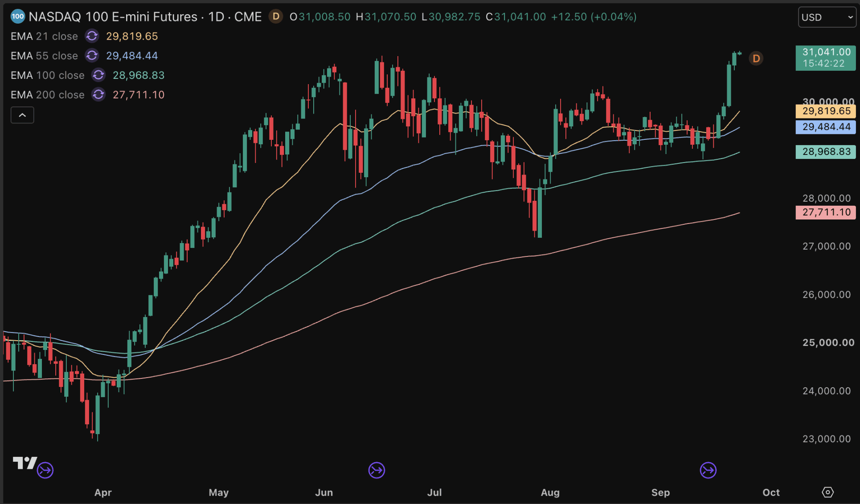Click the high value H31,070.50 in header

(x=386, y=17)
